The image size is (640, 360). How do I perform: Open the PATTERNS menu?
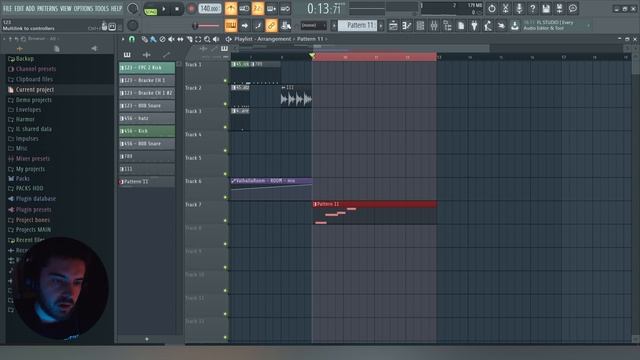click(47, 9)
